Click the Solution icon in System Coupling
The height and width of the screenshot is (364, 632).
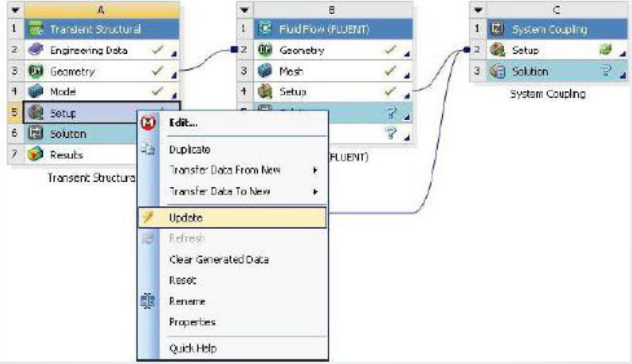[x=497, y=72]
